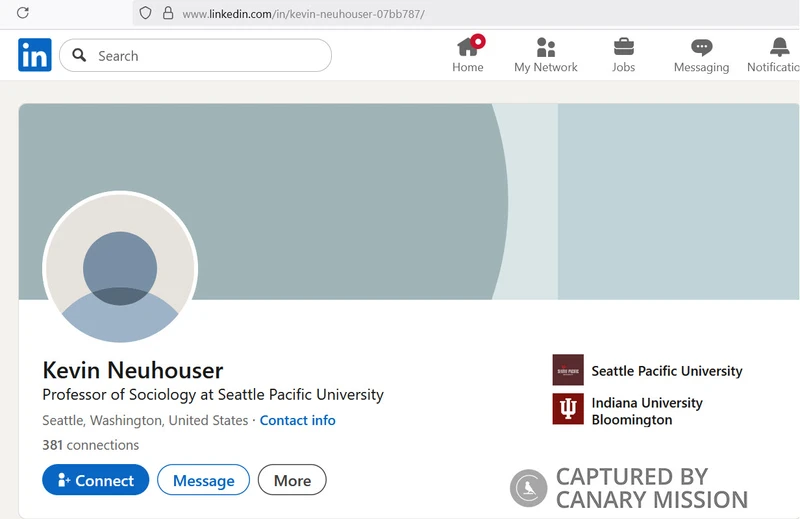Click the Message button
The height and width of the screenshot is (519, 800).
[204, 480]
